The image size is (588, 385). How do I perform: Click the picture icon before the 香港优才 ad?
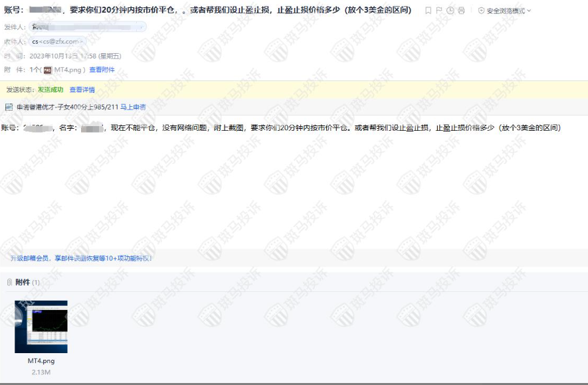[8, 105]
